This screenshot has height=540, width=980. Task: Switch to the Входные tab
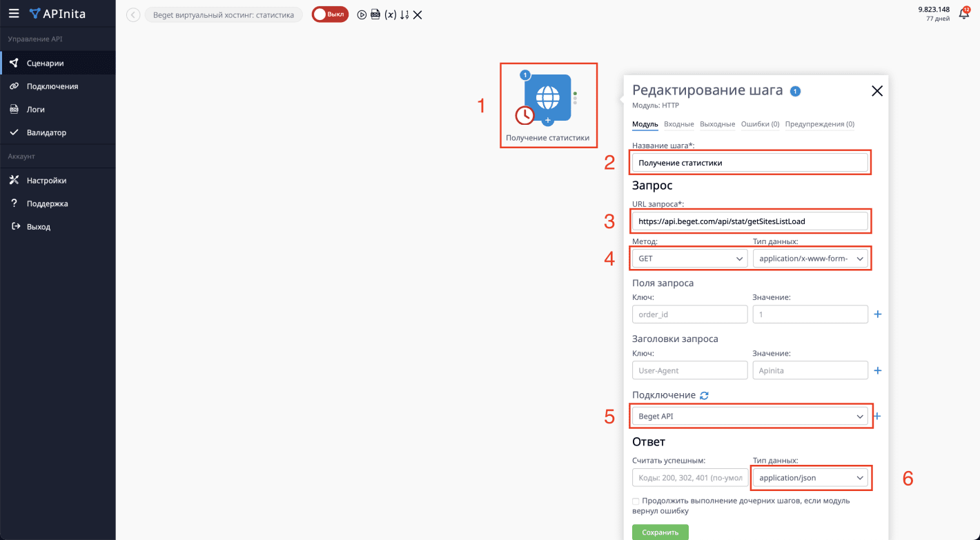pos(678,124)
